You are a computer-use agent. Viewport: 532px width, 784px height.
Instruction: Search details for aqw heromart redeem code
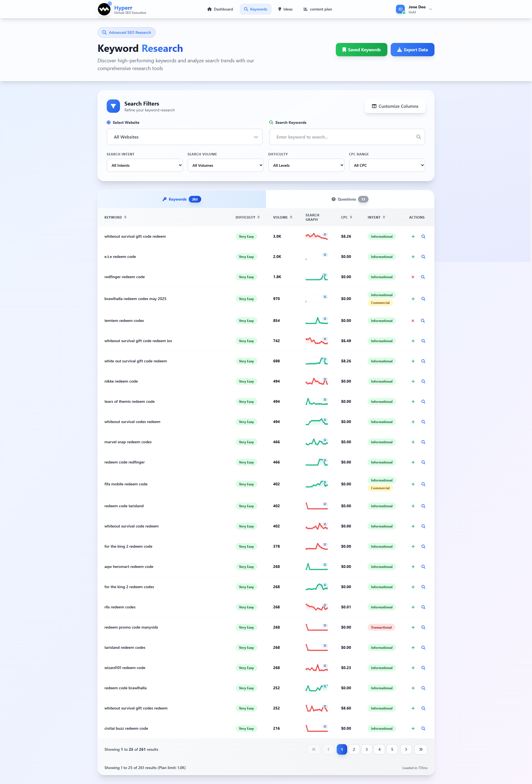423,567
